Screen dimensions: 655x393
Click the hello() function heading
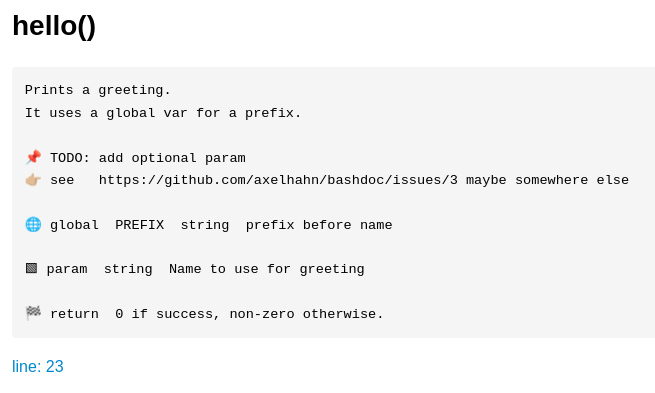pyautogui.click(x=54, y=26)
